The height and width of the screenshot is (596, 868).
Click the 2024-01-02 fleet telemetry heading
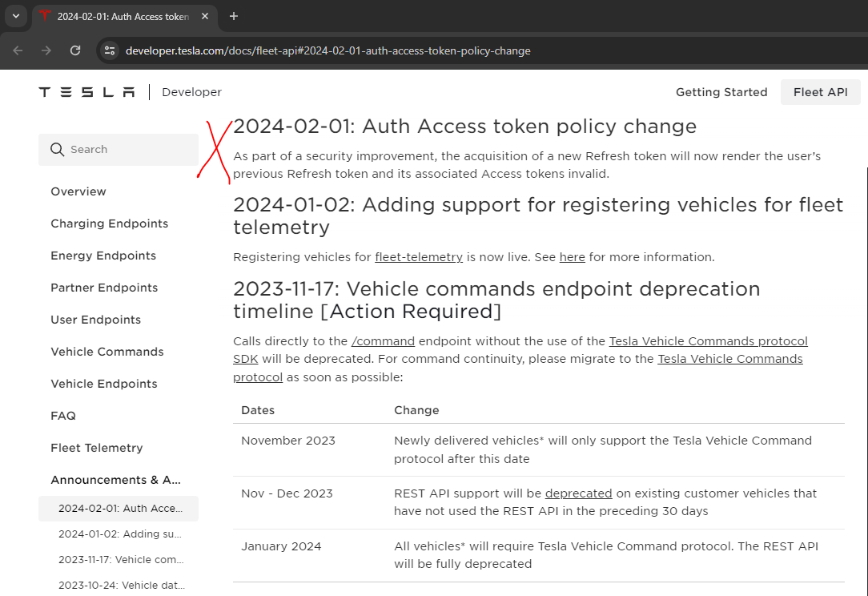(x=538, y=216)
